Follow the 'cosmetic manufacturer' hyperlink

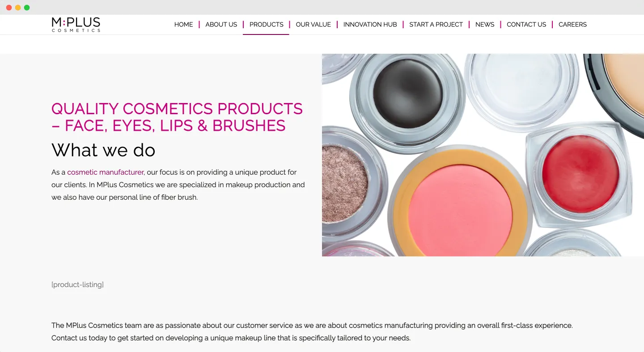105,172
